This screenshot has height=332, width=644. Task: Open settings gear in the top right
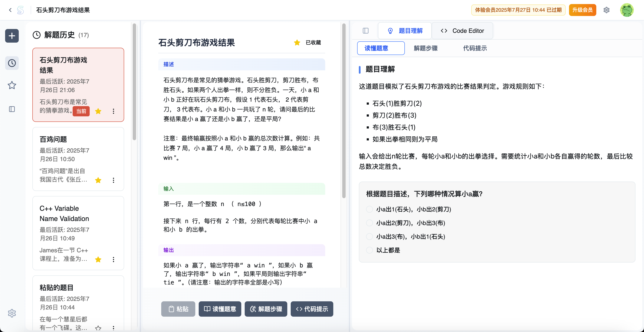[x=607, y=10]
